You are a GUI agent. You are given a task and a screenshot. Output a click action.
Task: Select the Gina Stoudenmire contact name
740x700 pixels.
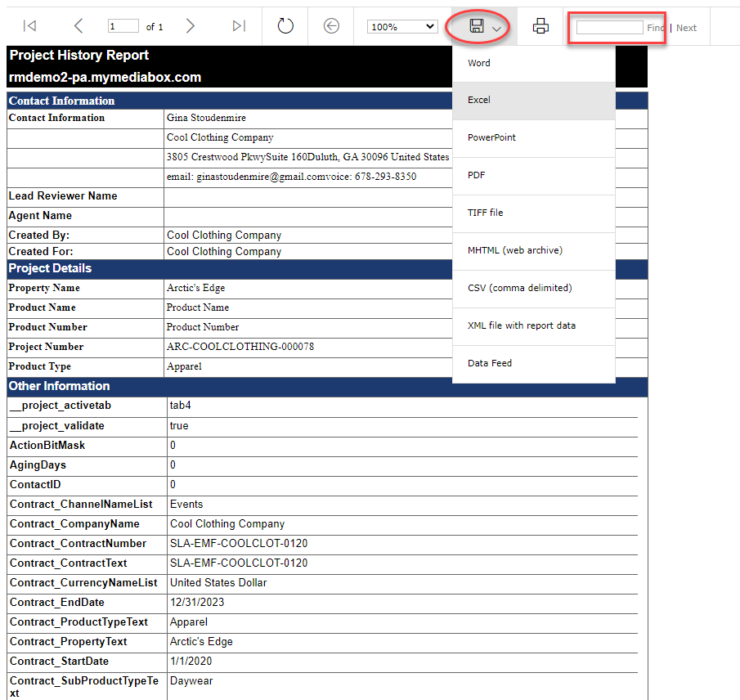206,118
